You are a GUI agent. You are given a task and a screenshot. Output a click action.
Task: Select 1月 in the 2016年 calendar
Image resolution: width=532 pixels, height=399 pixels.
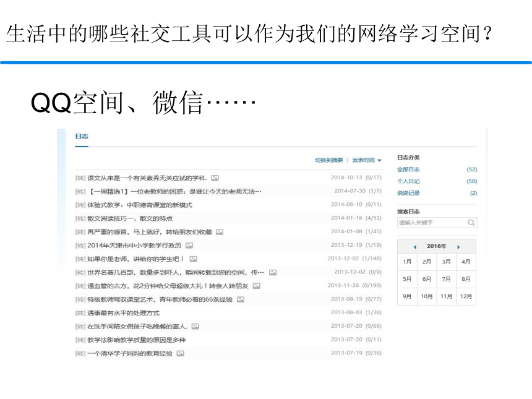(407, 262)
